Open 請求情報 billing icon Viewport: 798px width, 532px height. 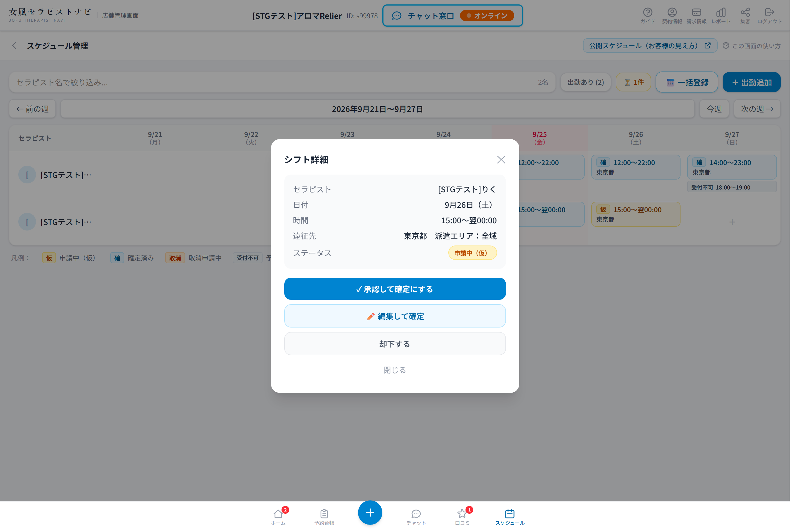tap(697, 16)
